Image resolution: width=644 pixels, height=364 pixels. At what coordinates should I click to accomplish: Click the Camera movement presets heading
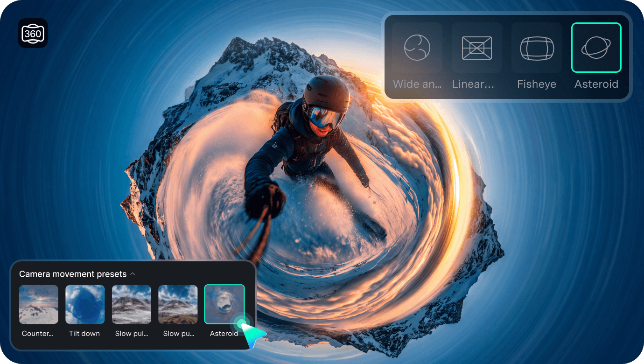pos(73,274)
